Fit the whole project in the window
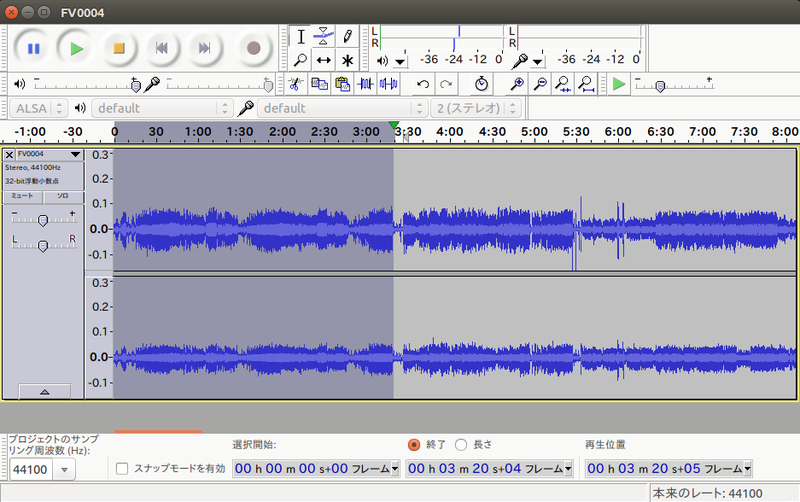Image resolution: width=800 pixels, height=502 pixels. pyautogui.click(x=586, y=84)
